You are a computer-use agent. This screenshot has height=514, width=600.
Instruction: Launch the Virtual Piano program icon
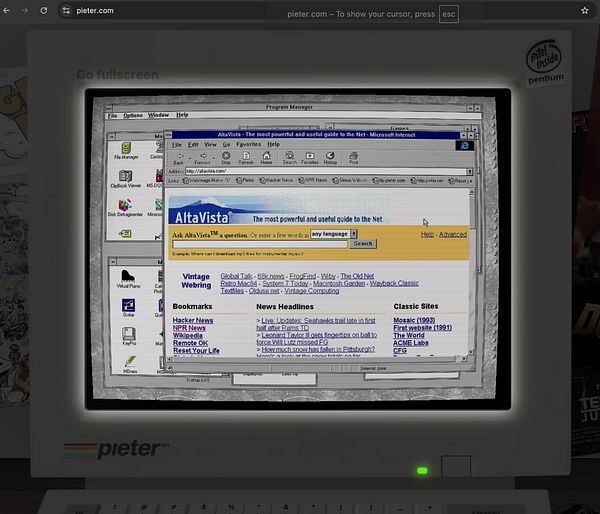click(128, 279)
